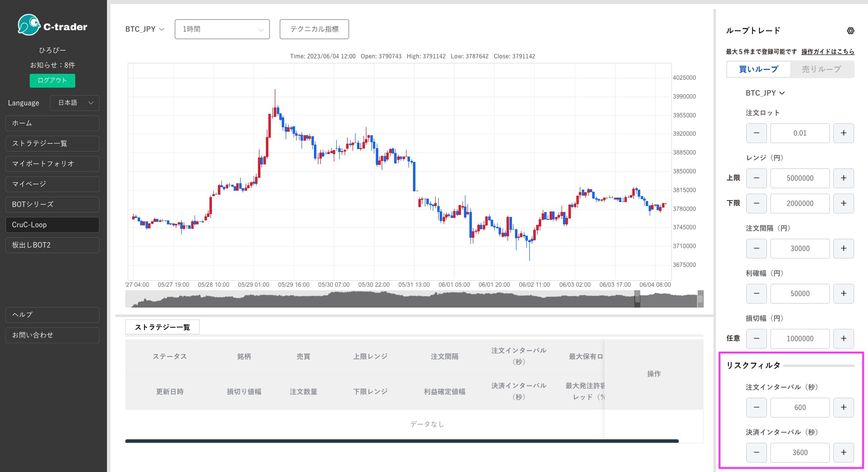The height and width of the screenshot is (472, 868).
Task: Open the 1時間 timeframe dropdown
Action: 222,29
